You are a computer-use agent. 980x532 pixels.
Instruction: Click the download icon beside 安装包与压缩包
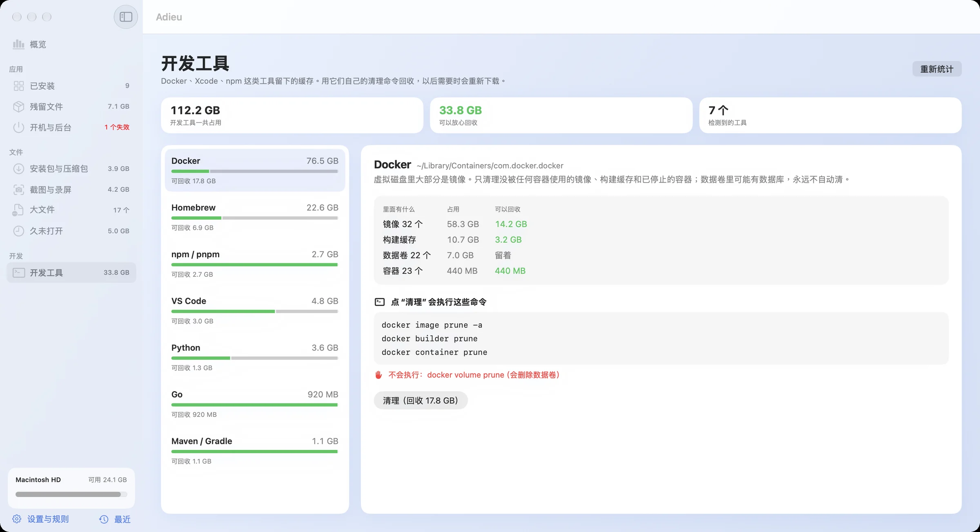pyautogui.click(x=19, y=169)
